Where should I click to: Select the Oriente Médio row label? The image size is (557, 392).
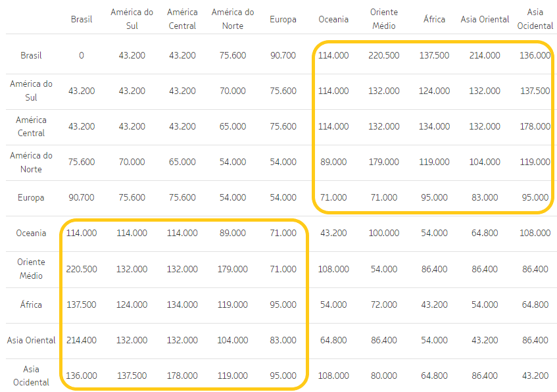pyautogui.click(x=31, y=268)
